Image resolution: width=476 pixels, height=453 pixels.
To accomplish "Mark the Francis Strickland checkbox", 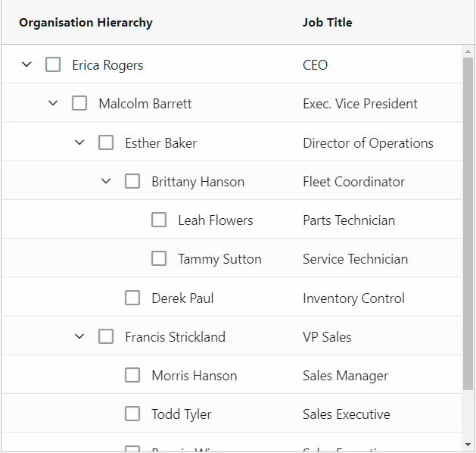I will point(106,336).
